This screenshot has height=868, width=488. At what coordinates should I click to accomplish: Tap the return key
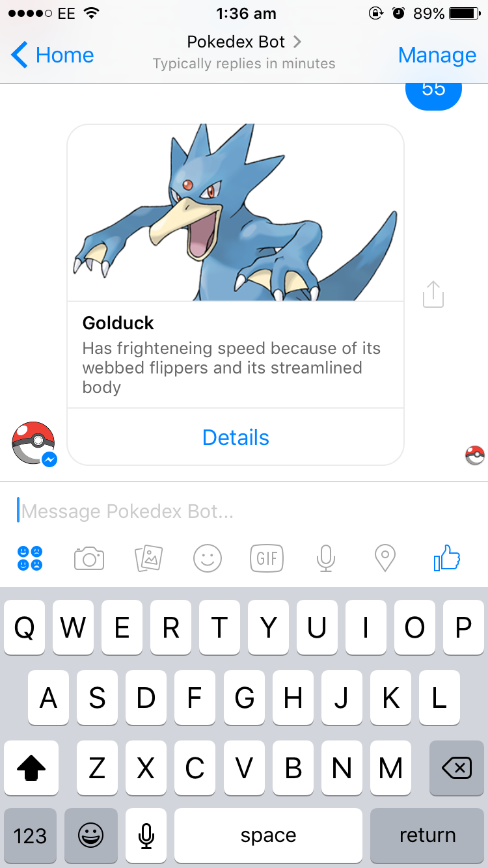(x=427, y=836)
